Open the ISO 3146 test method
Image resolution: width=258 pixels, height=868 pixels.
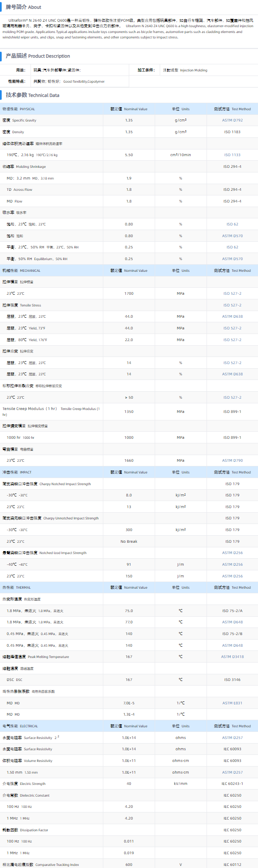click(232, 680)
